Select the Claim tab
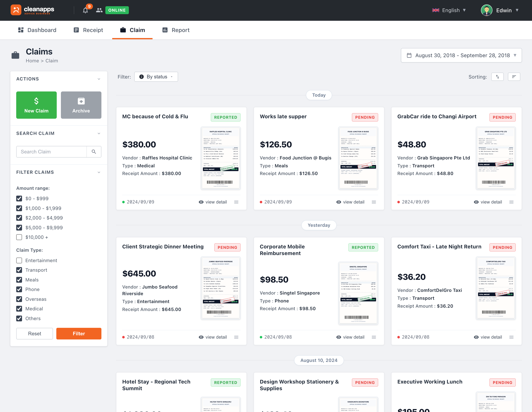The image size is (532, 412). [132, 30]
